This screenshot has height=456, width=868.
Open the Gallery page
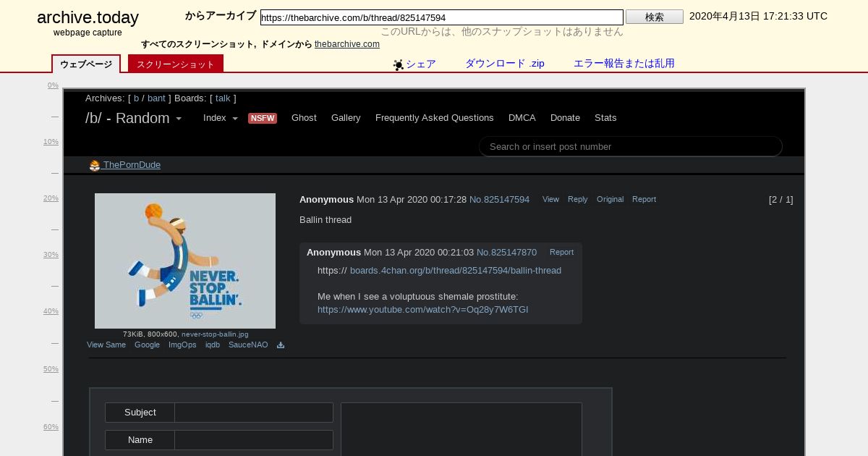346,118
